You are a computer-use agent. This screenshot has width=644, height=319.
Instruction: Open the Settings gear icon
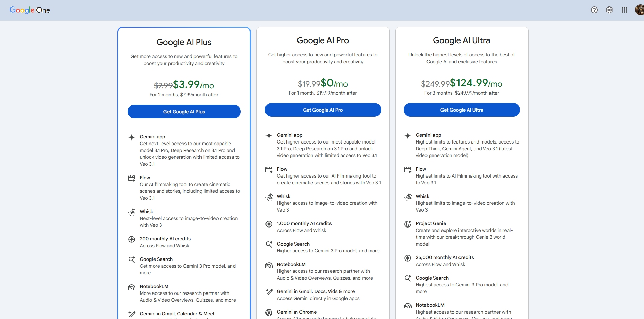609,10
